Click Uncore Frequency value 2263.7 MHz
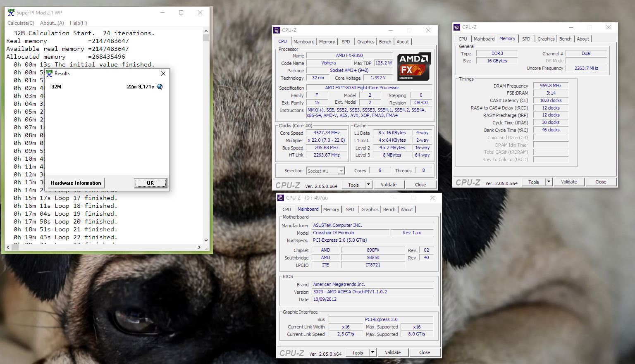635x364 pixels. 586,69
